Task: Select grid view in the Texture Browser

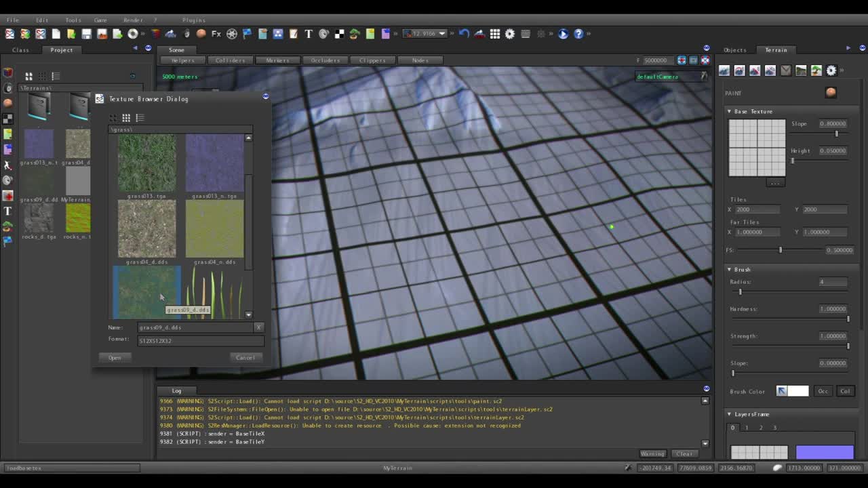Action: click(x=126, y=118)
